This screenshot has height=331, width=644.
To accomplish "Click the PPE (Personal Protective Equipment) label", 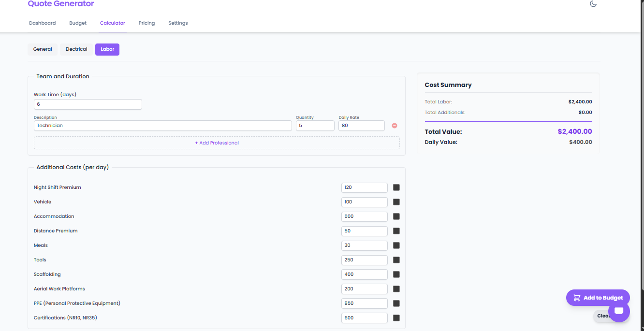I will tap(77, 303).
